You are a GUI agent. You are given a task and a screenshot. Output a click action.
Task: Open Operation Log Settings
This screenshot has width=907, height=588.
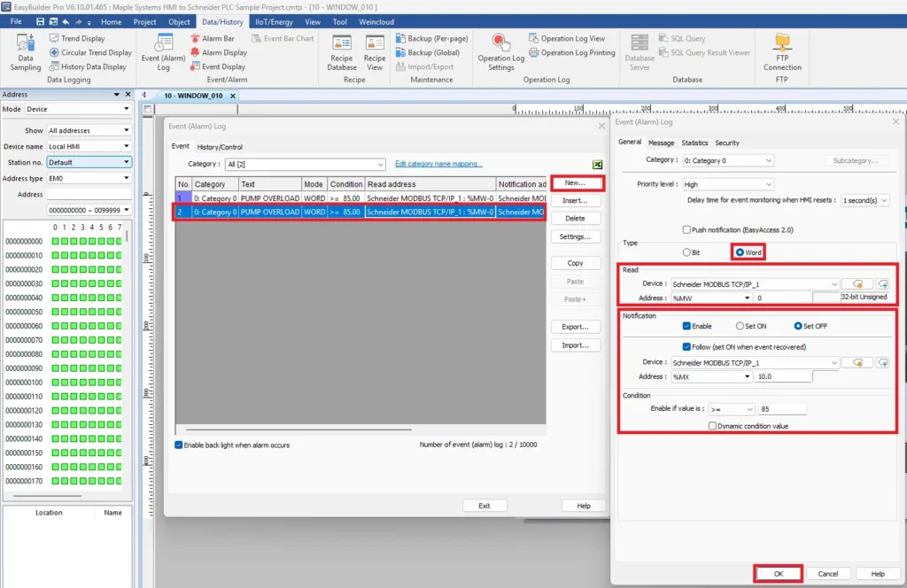coord(501,52)
